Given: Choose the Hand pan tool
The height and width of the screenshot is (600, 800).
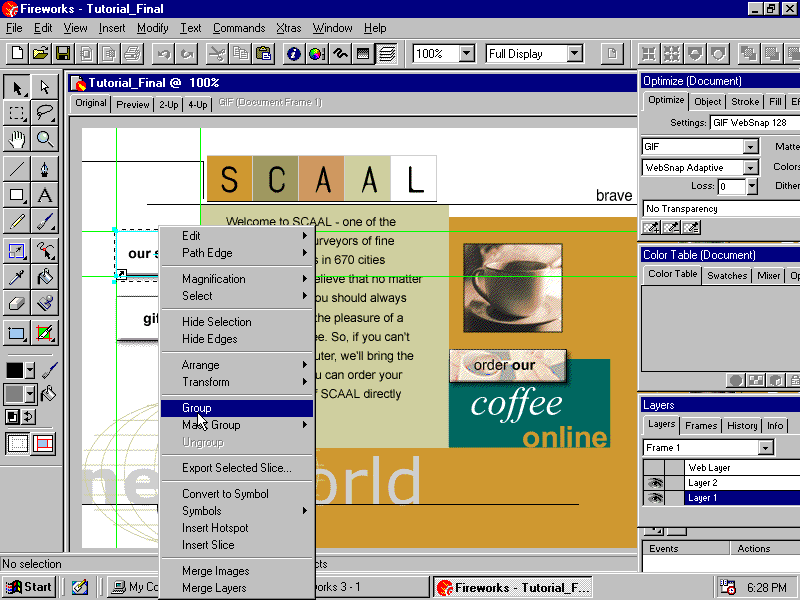Looking at the screenshot, I should point(17,139).
